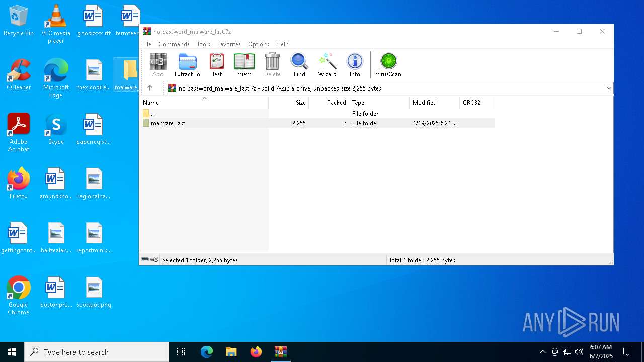Select the Skype desktop shortcut
The width and height of the screenshot is (644, 362).
(56, 129)
